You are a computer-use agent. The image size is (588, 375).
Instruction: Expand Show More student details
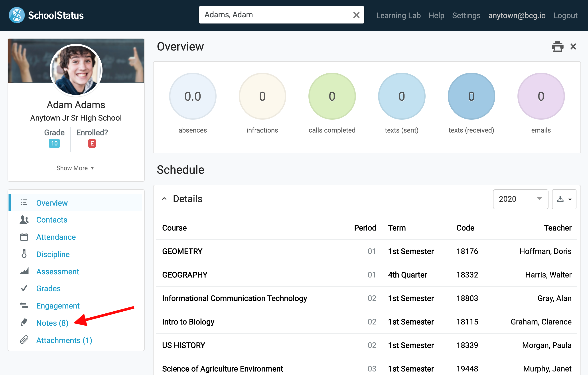[75, 168]
